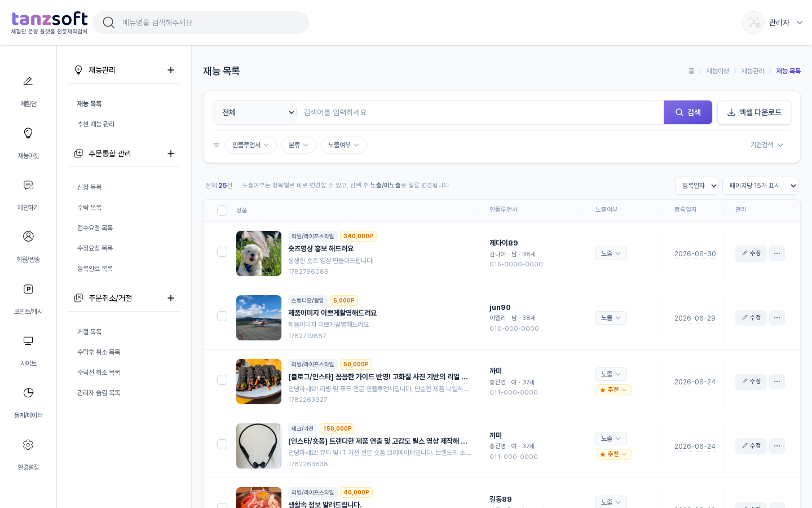The image size is (812, 508).
Task: Open the 재능마켓 lightbulb section
Action: pyautogui.click(x=28, y=143)
